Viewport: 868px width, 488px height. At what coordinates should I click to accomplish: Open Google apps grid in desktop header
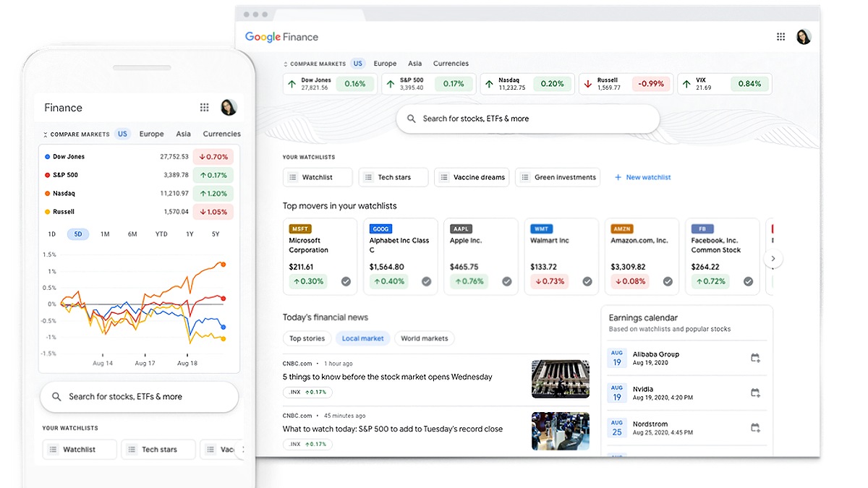click(780, 37)
